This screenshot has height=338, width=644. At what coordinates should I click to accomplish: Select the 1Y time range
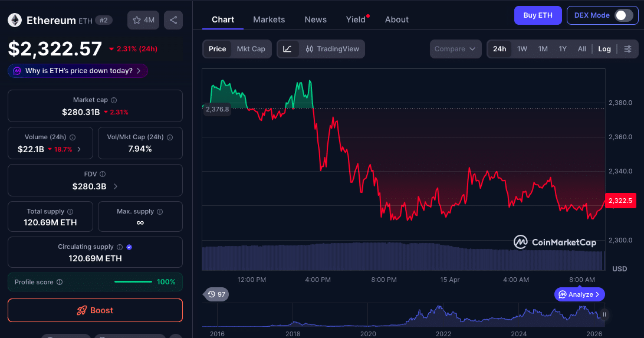pos(563,49)
